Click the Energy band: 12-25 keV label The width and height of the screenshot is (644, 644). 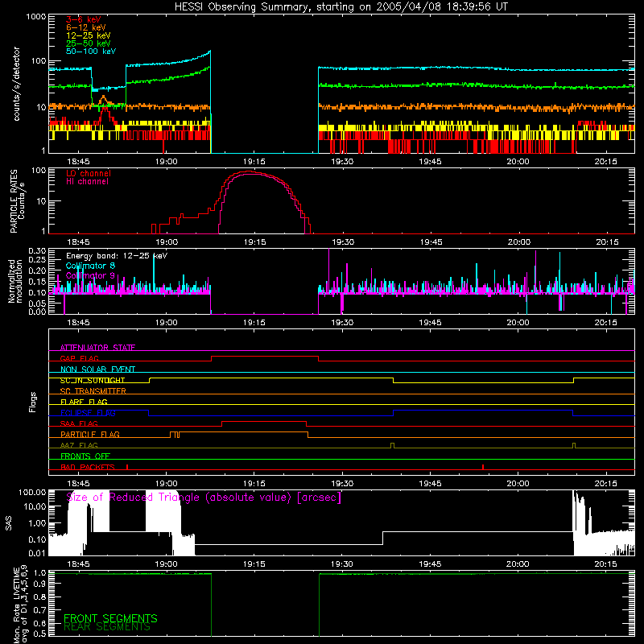pyautogui.click(x=117, y=256)
